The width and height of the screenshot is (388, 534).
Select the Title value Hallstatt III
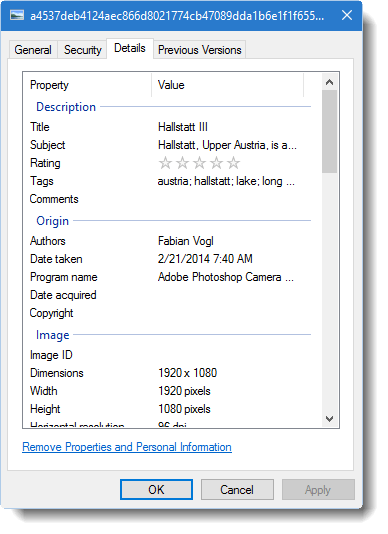click(x=183, y=127)
